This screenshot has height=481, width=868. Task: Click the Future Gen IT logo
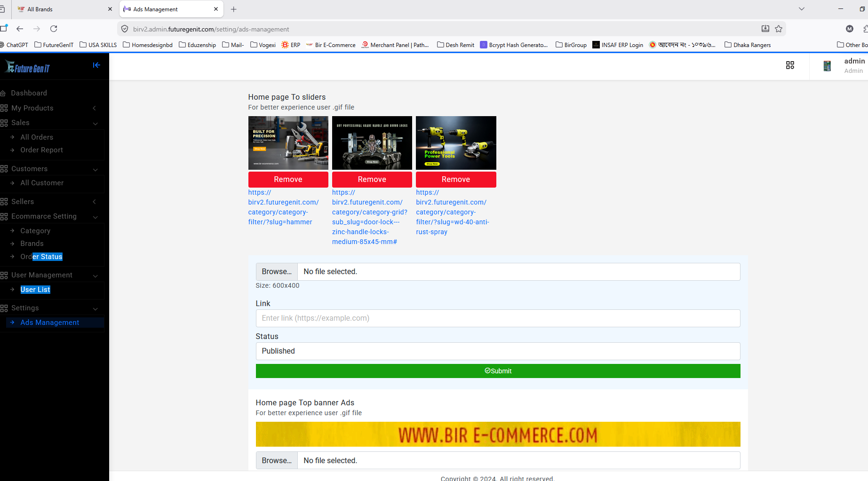pyautogui.click(x=27, y=67)
